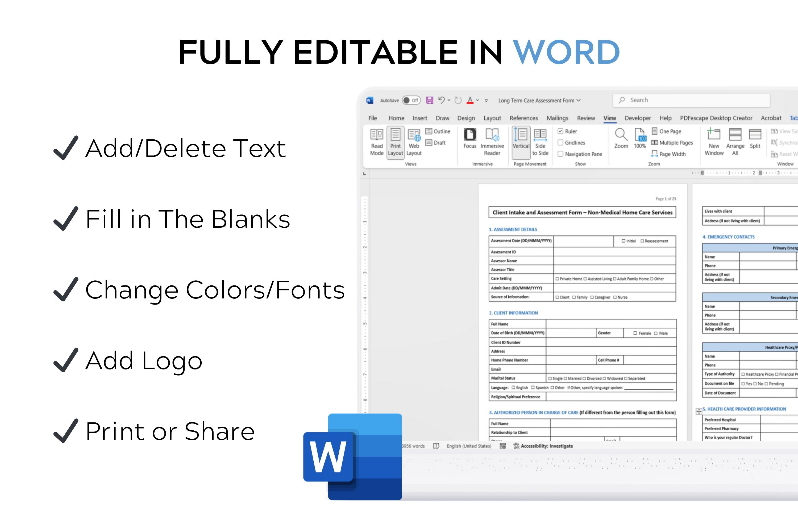Click English (United States) language button
The width and height of the screenshot is (798, 532).
[x=469, y=446]
